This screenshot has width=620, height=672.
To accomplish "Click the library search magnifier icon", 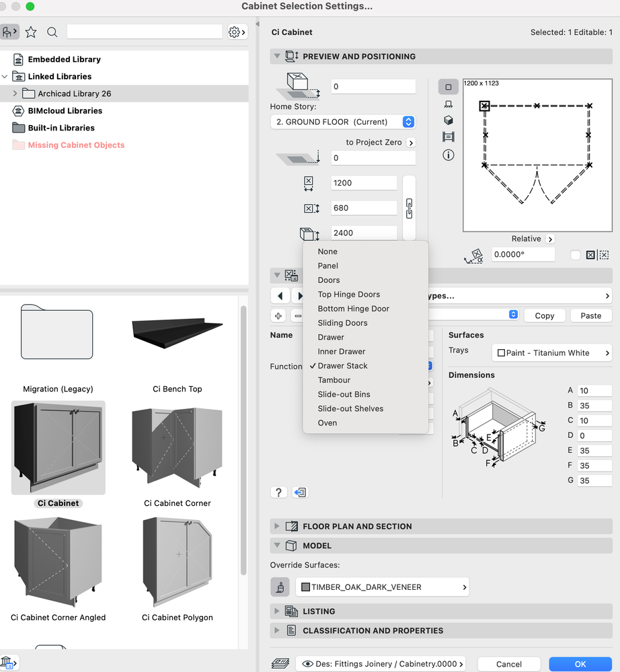I will 52,32.
